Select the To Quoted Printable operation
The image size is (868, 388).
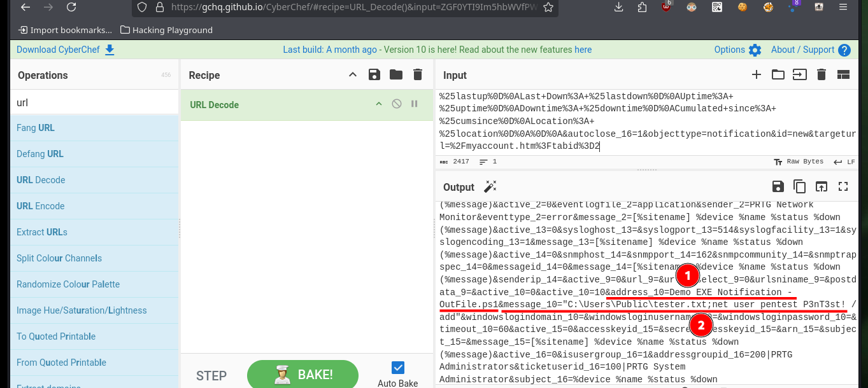94,336
